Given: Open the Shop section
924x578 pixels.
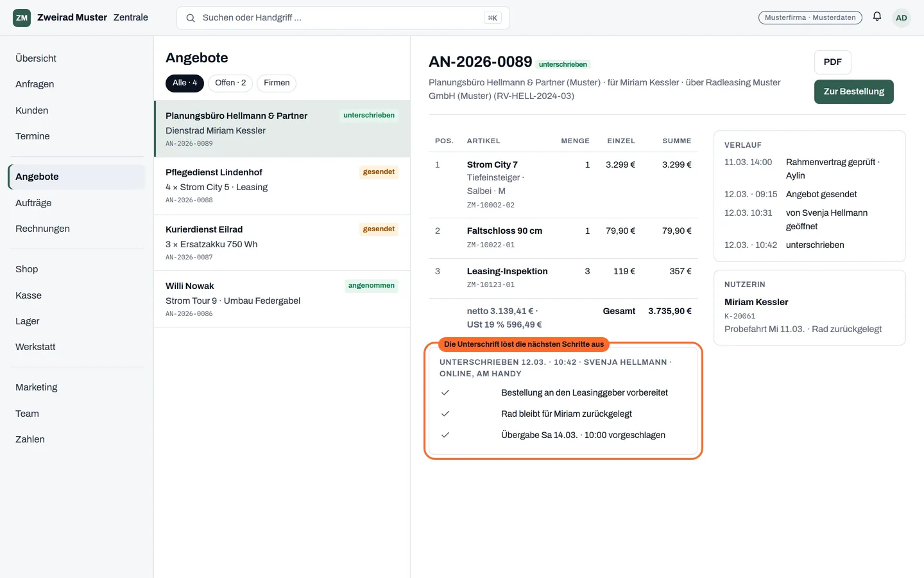Looking at the screenshot, I should [x=77, y=269].
